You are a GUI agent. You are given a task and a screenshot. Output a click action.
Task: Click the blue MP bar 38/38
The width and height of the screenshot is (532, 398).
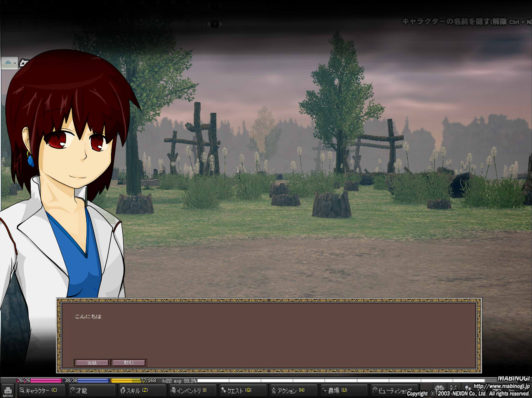pos(86,381)
